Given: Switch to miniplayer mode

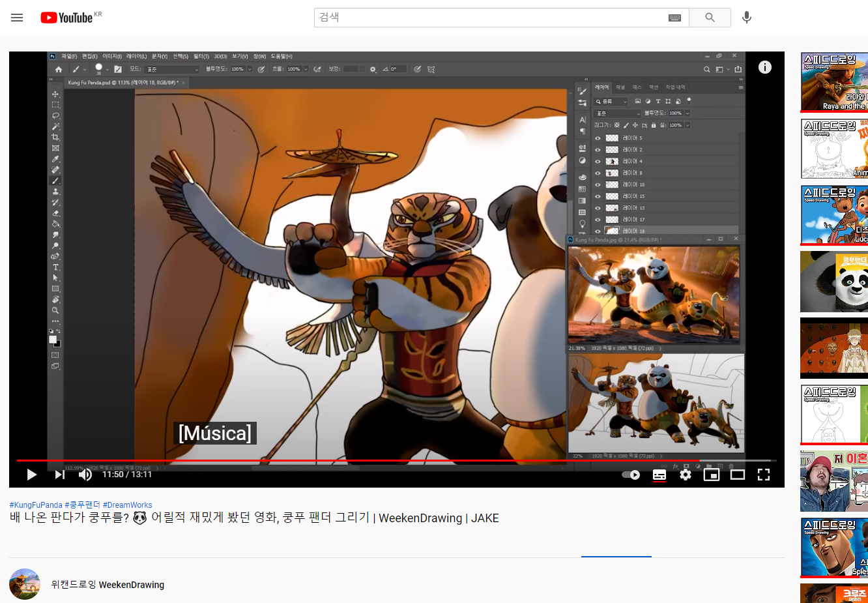Looking at the screenshot, I should pos(712,475).
